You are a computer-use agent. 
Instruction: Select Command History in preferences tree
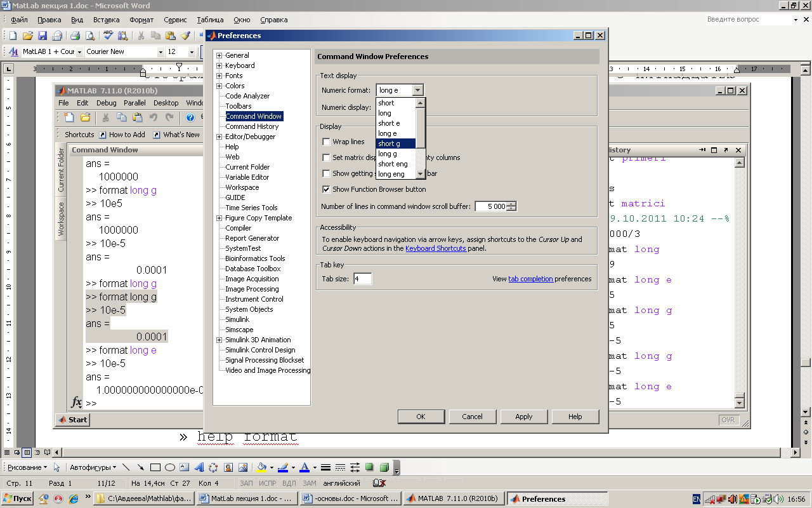tap(252, 126)
